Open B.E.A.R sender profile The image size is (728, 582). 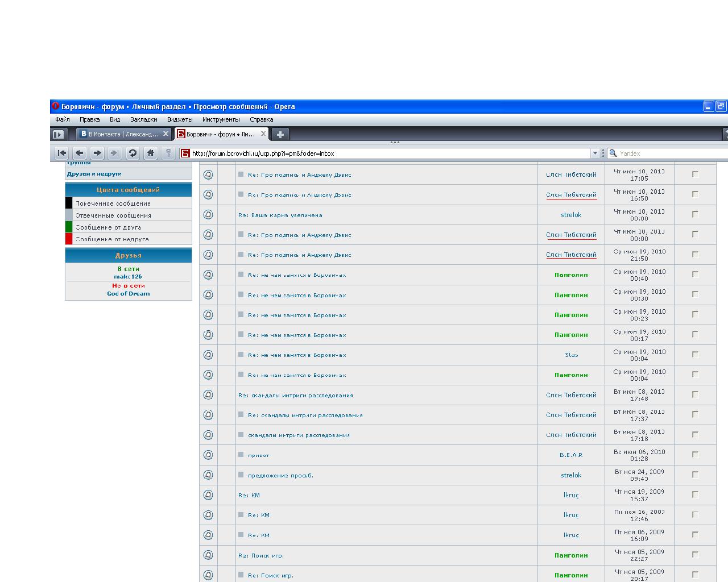(x=571, y=455)
